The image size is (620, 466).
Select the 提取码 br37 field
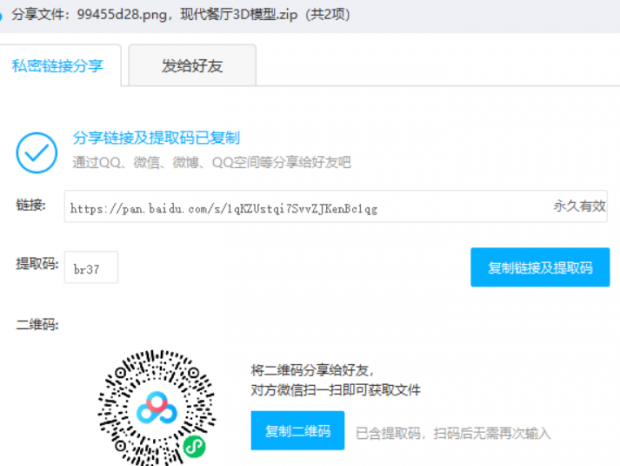tap(91, 268)
